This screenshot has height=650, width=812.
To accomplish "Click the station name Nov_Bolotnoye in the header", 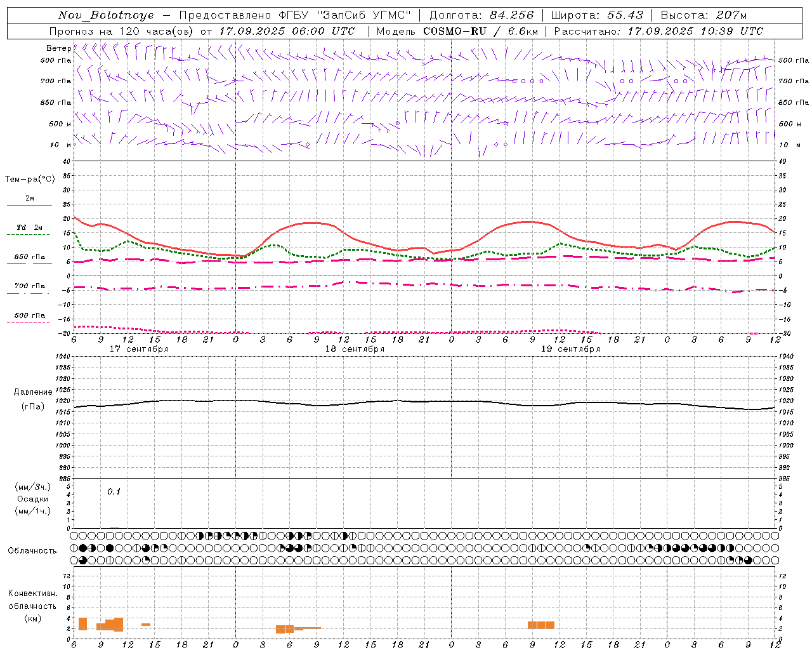I will (106, 15).
